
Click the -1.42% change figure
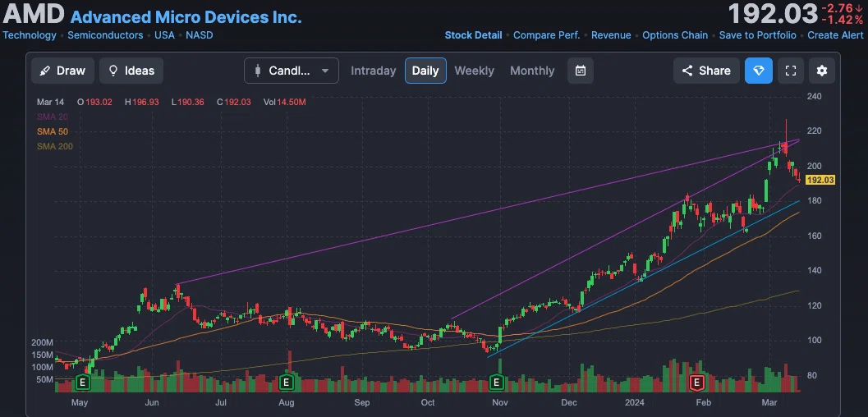[x=843, y=21]
